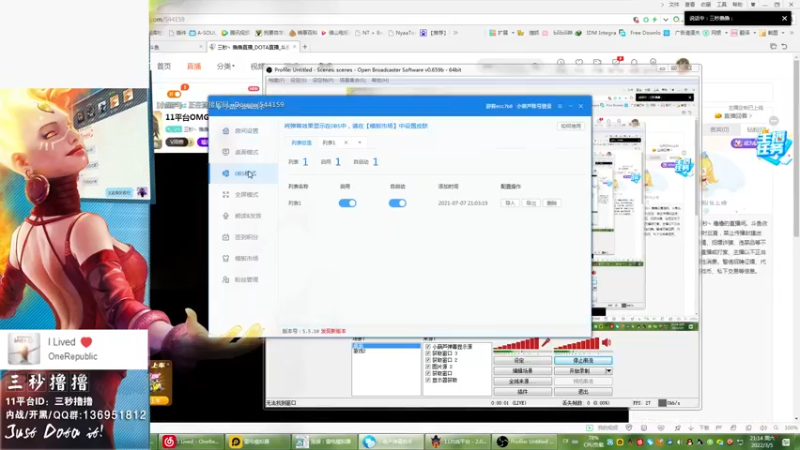Open the 文件 menu in browser
Image resolution: width=800 pixels, height=450 pixels.
(x=674, y=5)
